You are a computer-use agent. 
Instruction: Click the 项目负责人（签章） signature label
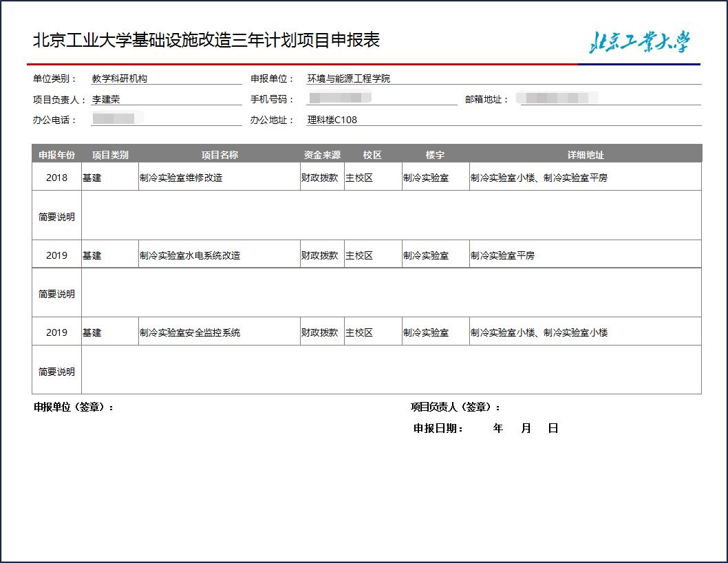(x=456, y=407)
